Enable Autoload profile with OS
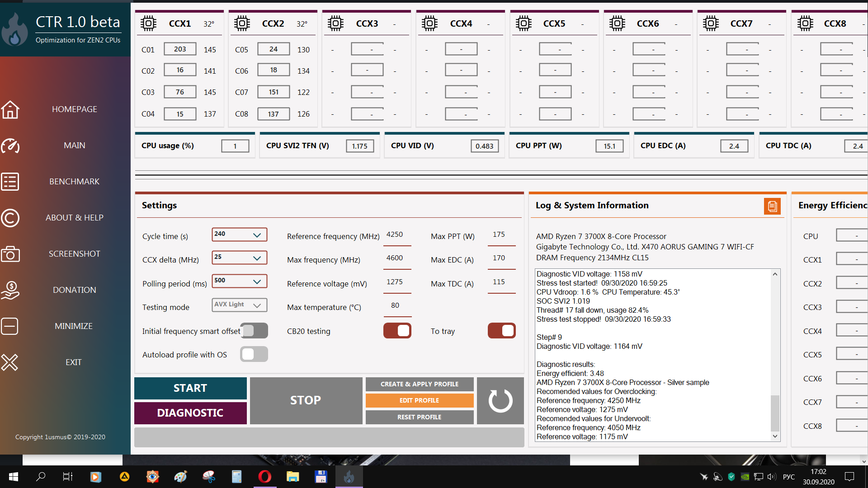 (254, 354)
